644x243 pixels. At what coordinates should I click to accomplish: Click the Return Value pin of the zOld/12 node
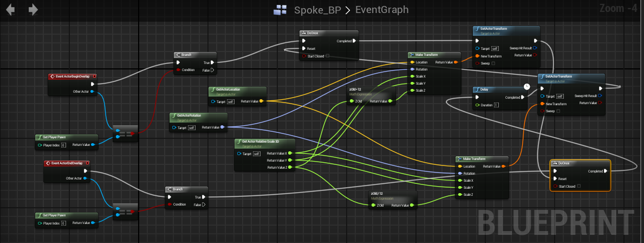[x=412, y=205]
